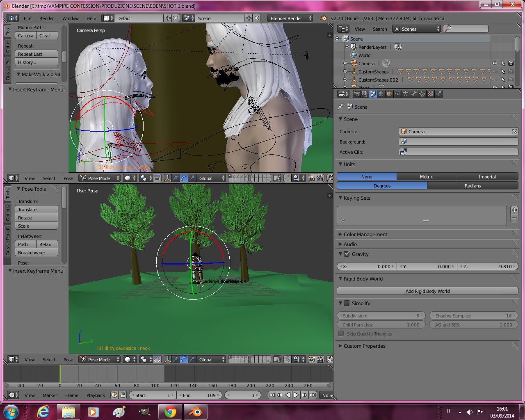The width and height of the screenshot is (525, 420).
Task: Open Google Chrome from the taskbar
Action: coord(170,411)
